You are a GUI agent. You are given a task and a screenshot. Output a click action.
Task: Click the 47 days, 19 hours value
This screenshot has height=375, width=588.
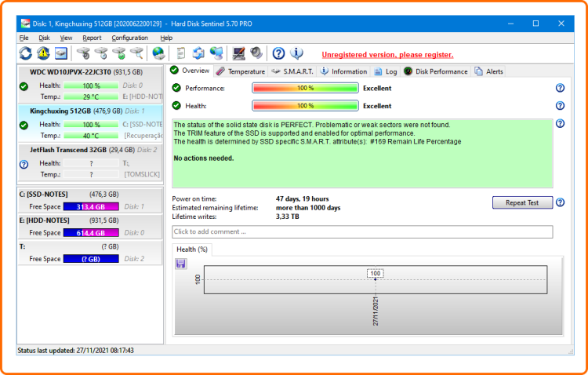[x=303, y=199]
